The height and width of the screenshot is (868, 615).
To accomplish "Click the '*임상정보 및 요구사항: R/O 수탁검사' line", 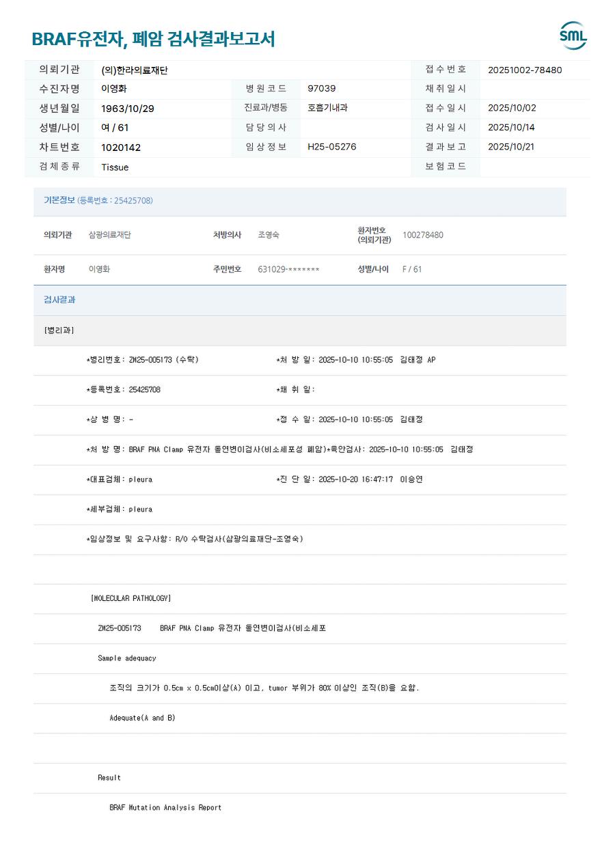I will 195,540.
